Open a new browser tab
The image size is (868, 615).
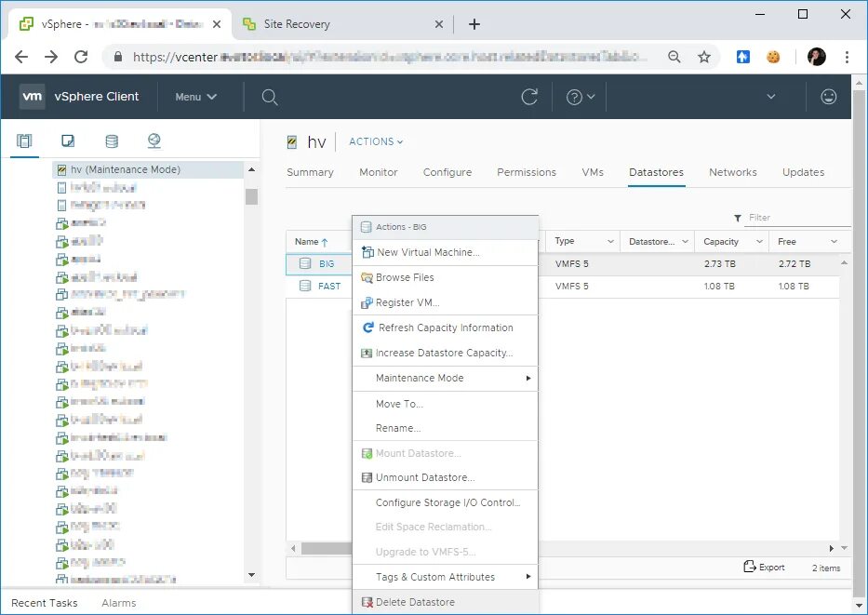474,24
